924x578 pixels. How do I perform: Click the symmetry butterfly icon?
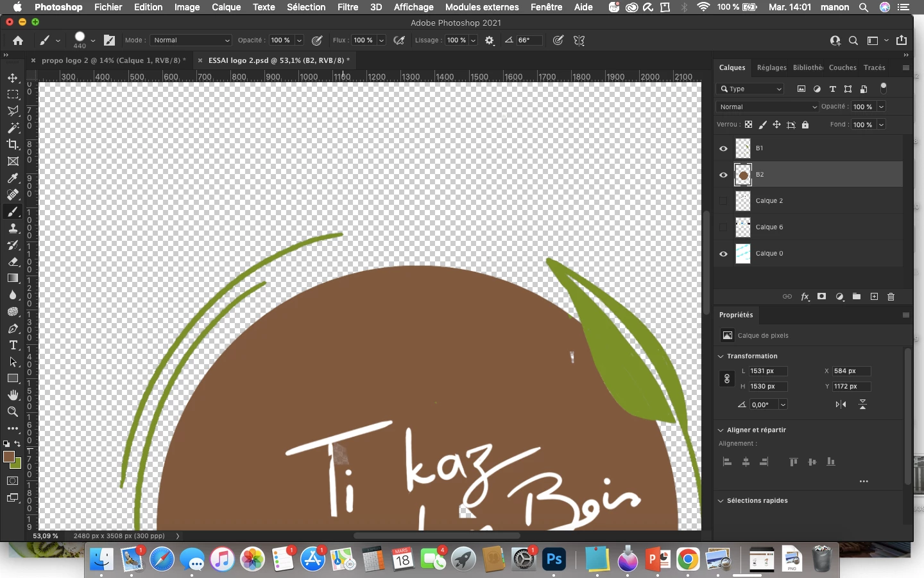click(x=579, y=40)
